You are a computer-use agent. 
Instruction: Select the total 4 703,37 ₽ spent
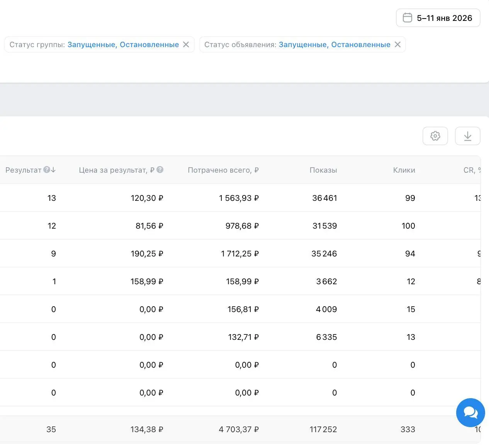pyautogui.click(x=239, y=429)
